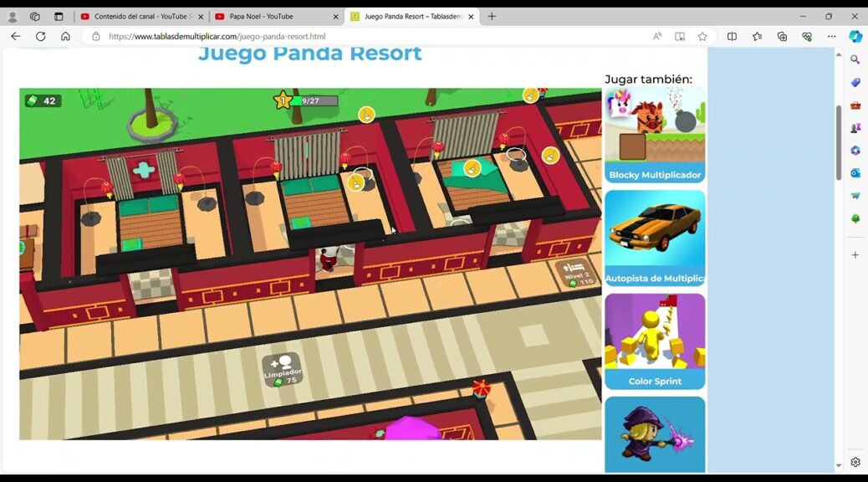Open the Color Sprint game link
Screen dimensions: 868x482
point(655,341)
